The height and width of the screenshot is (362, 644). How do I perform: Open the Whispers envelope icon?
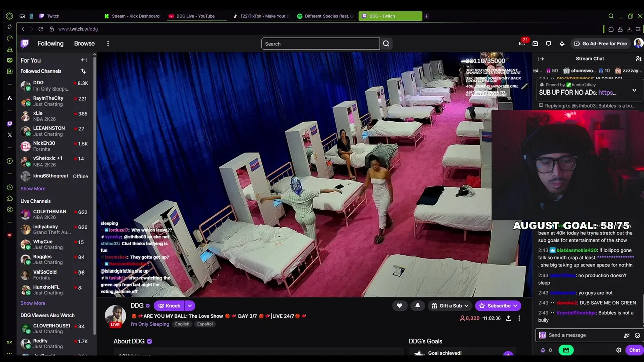[535, 44]
